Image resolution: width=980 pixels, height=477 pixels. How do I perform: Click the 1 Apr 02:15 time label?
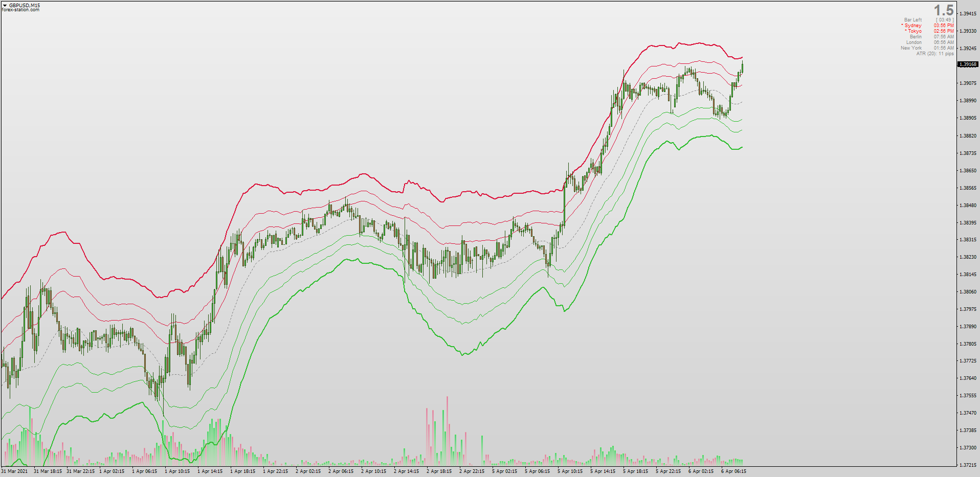tap(112, 471)
